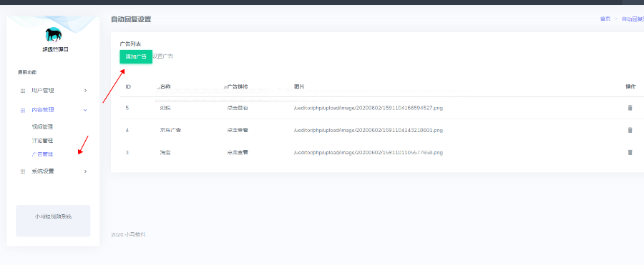Open 点击查看 link in row 5
The image size is (644, 265).
click(x=238, y=108)
